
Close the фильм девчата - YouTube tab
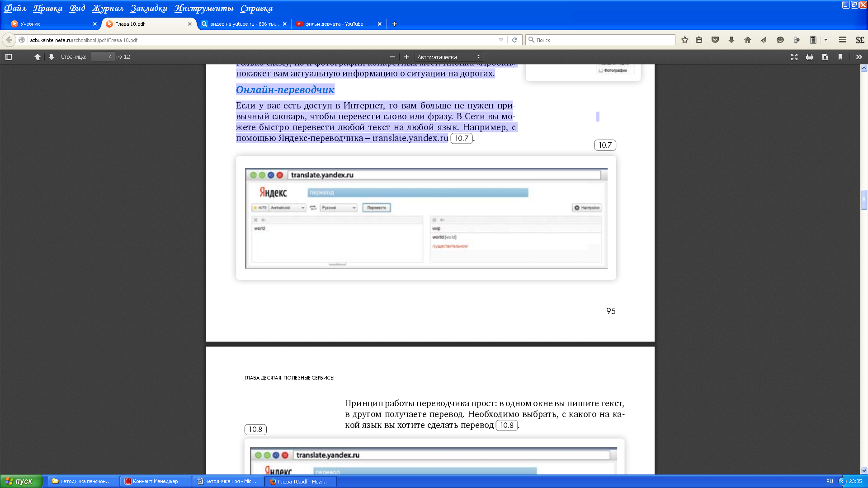380,24
